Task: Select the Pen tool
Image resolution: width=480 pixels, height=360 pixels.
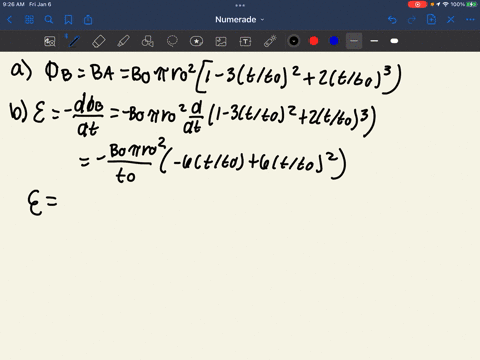Action: coord(74,41)
